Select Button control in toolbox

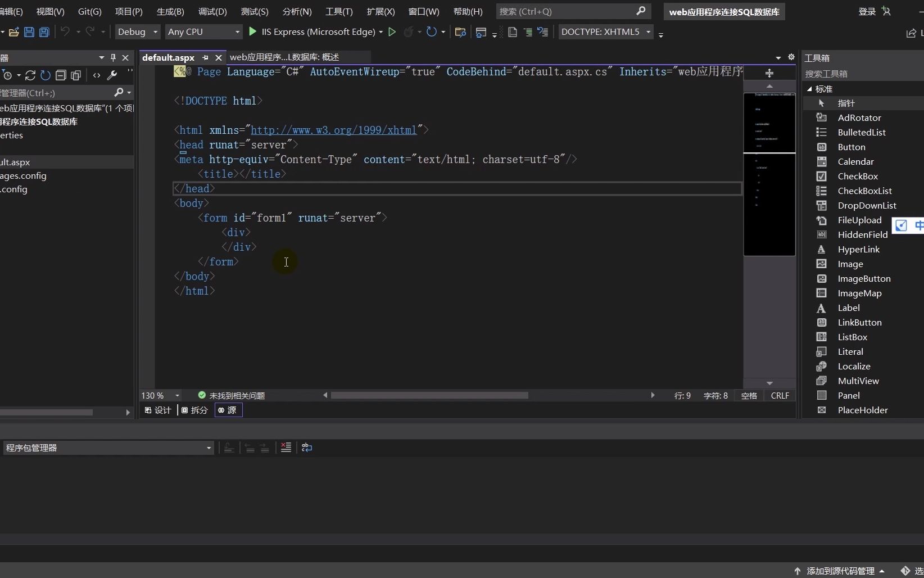point(851,147)
